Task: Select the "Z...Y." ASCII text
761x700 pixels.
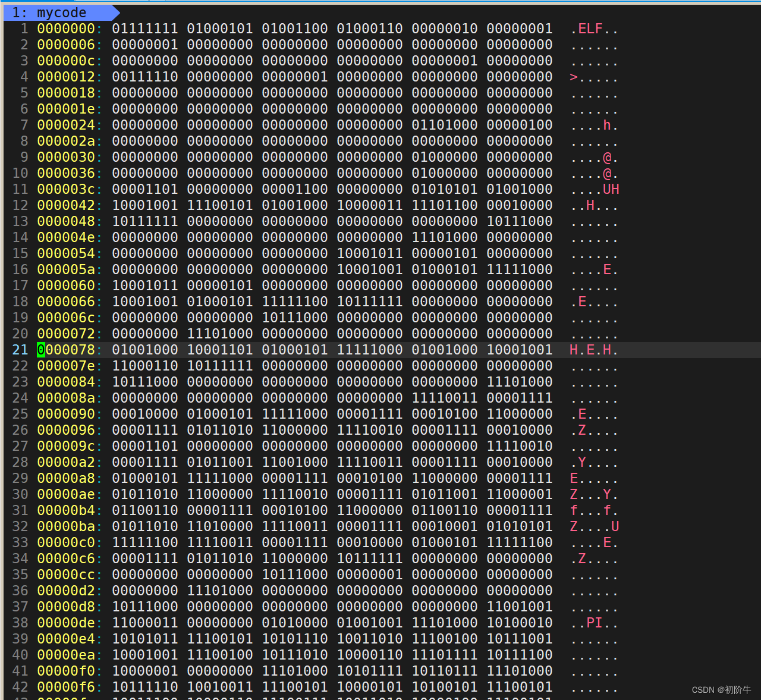Action: point(594,494)
